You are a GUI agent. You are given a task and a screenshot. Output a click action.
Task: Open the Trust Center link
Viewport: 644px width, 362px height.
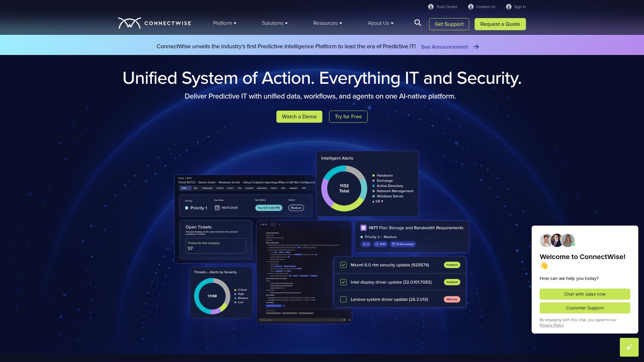pos(447,7)
